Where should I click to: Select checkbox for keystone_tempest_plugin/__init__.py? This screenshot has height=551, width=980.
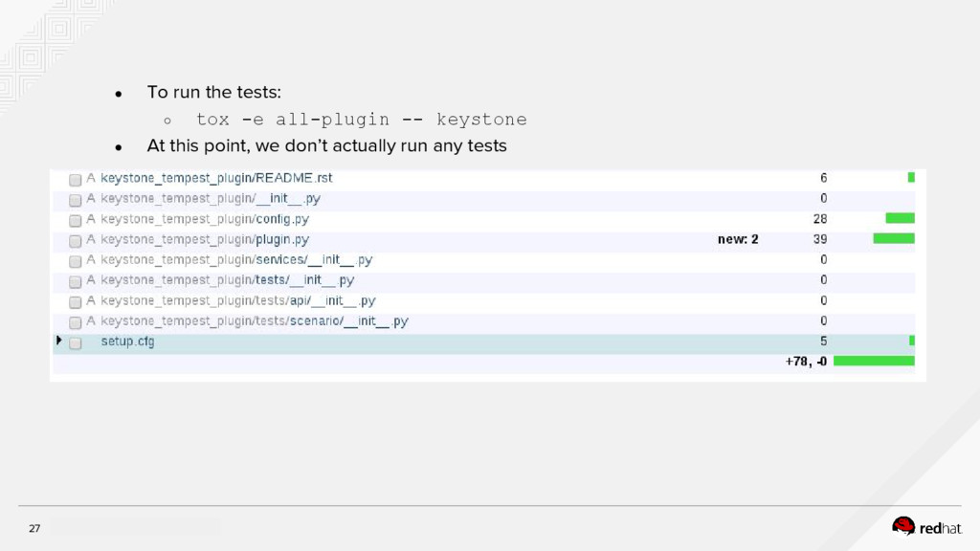[75, 200]
